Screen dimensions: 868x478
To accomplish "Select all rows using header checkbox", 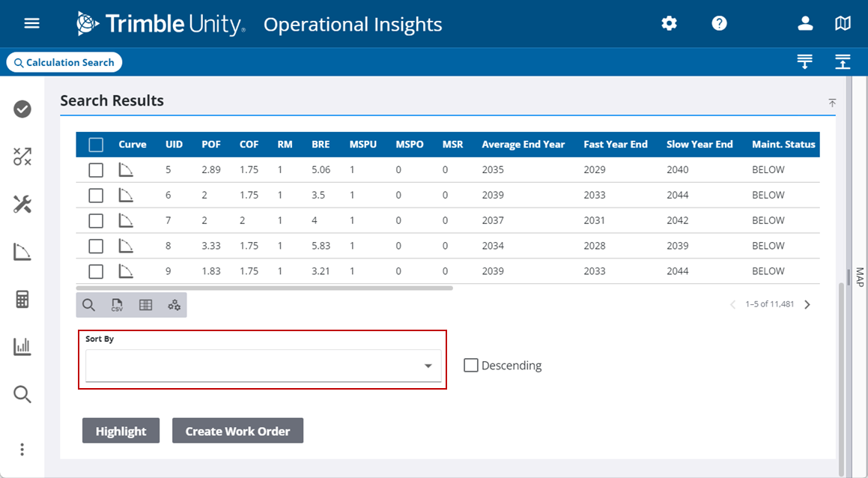I will 96,145.
